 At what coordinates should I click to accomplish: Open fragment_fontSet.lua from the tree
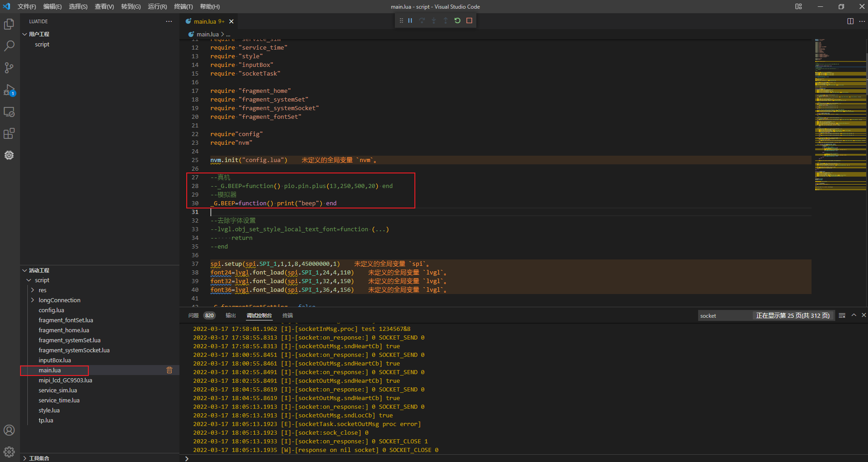click(66, 320)
